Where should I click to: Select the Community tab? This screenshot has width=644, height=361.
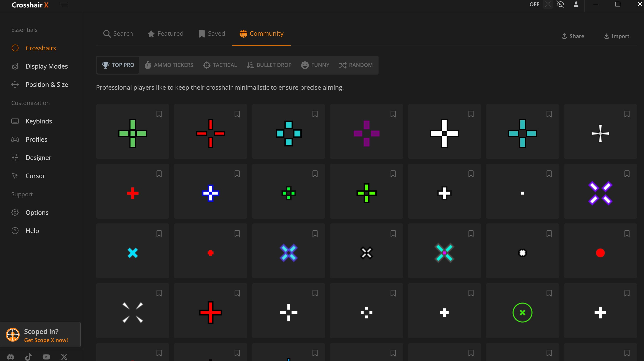pos(261,34)
